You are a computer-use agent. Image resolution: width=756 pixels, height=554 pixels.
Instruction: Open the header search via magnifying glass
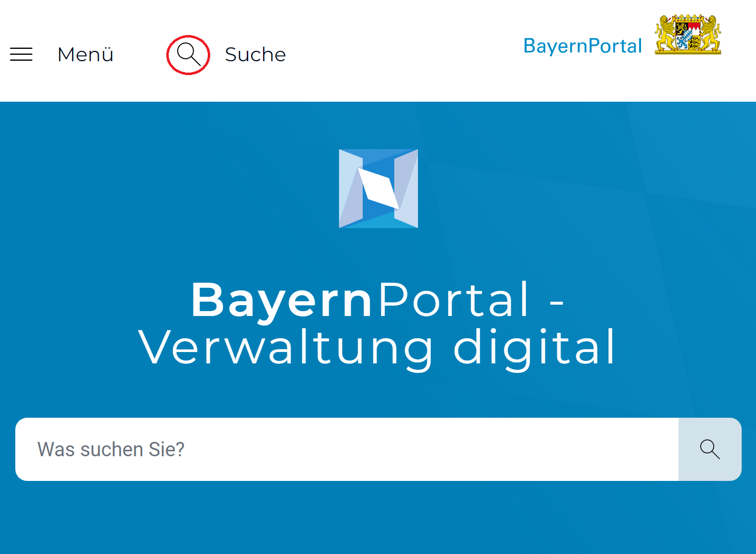point(189,54)
